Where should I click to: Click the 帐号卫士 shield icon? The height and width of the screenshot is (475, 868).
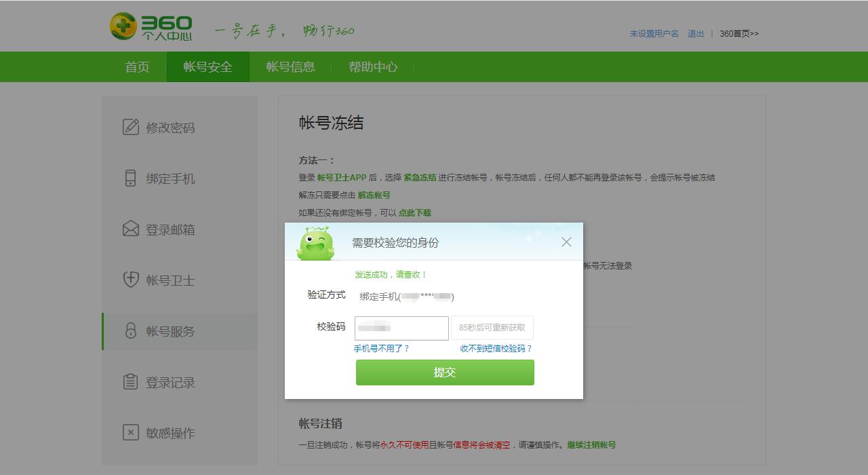coord(130,280)
